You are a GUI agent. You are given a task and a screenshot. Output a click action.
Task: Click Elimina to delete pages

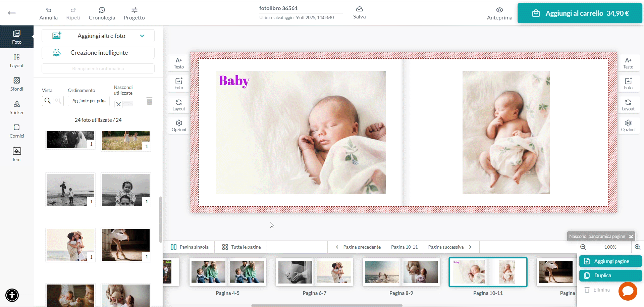pos(597,290)
